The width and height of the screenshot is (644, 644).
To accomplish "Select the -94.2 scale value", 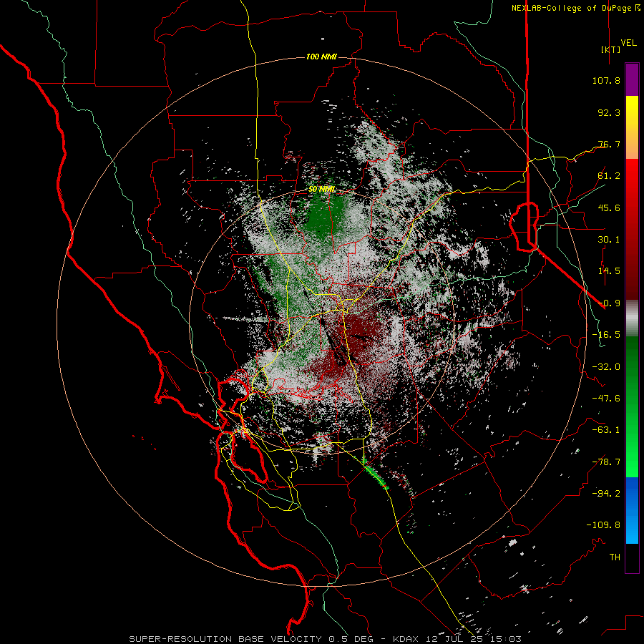I will click(606, 494).
